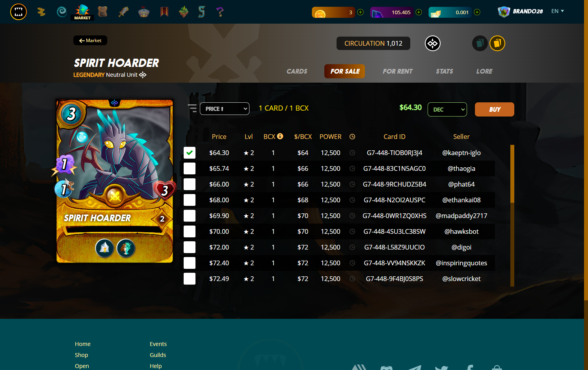Add SPS with plus beside 0.001
588x370 pixels.
coord(477,12)
